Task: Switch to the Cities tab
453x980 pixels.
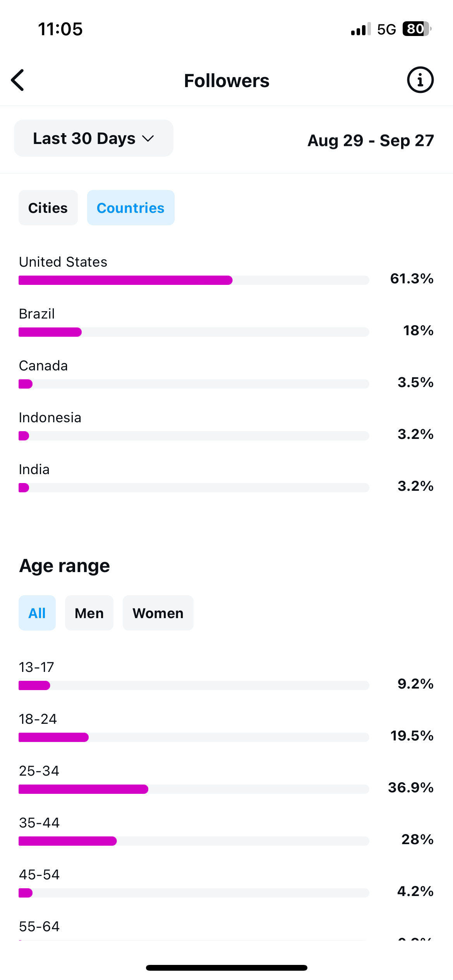Action: 48,208
